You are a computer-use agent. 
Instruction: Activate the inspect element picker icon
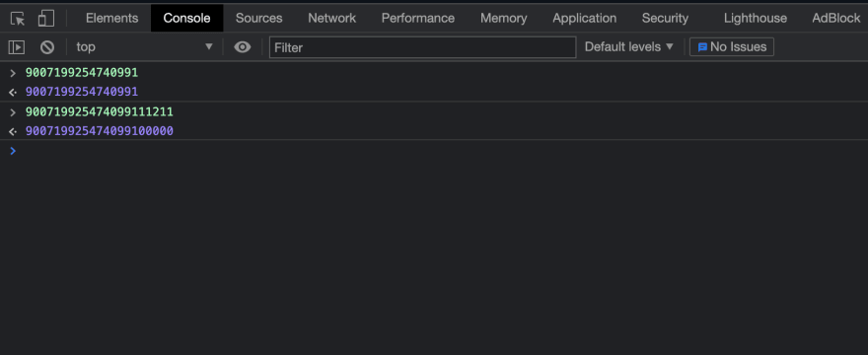(x=18, y=19)
